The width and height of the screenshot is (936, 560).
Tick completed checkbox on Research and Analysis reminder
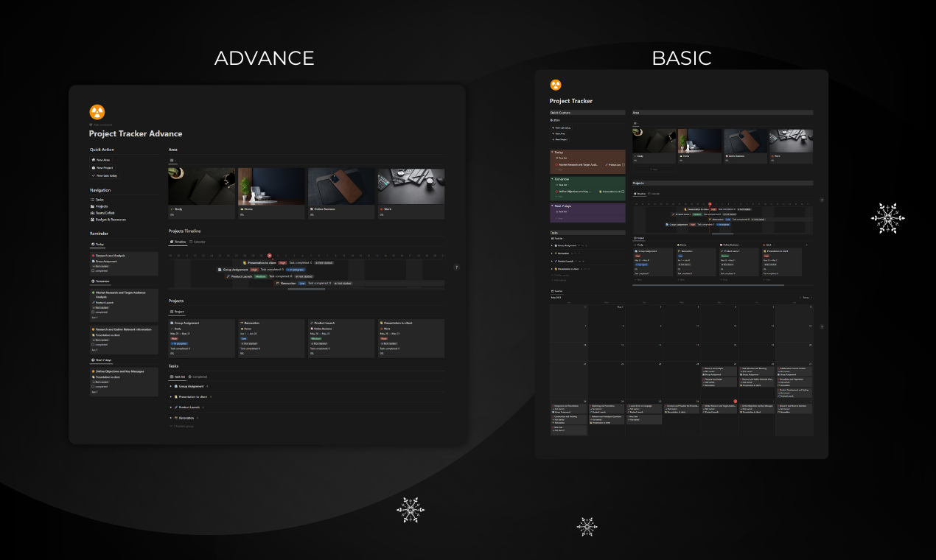tap(92, 271)
